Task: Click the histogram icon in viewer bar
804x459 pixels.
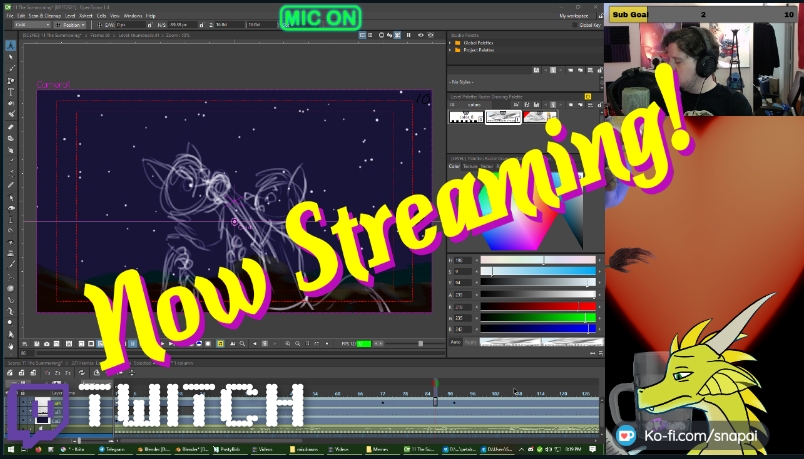Action: [x=233, y=344]
